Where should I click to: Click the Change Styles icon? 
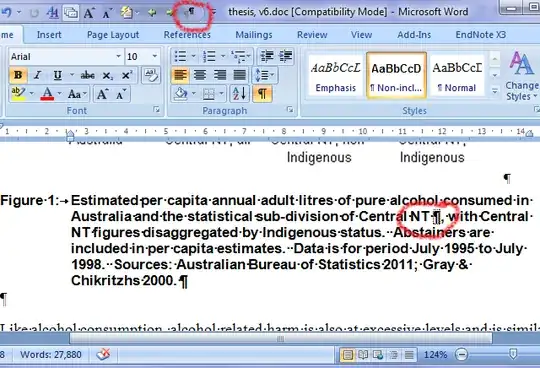(521, 76)
